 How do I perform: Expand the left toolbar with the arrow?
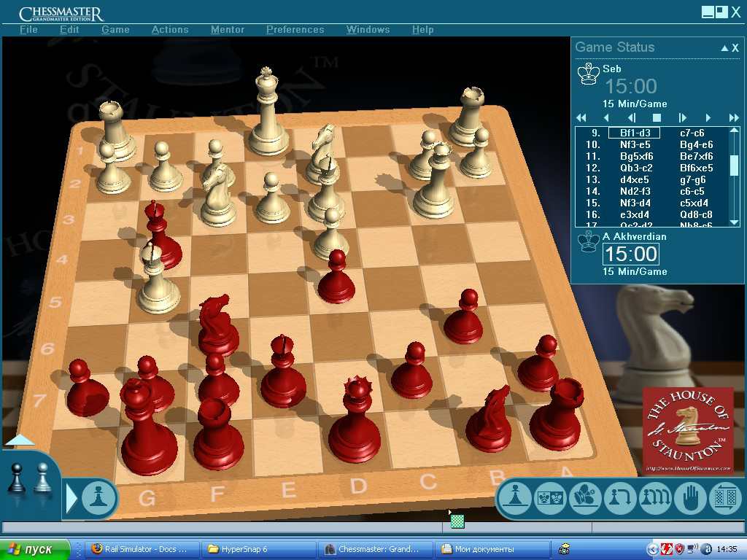coord(71,498)
